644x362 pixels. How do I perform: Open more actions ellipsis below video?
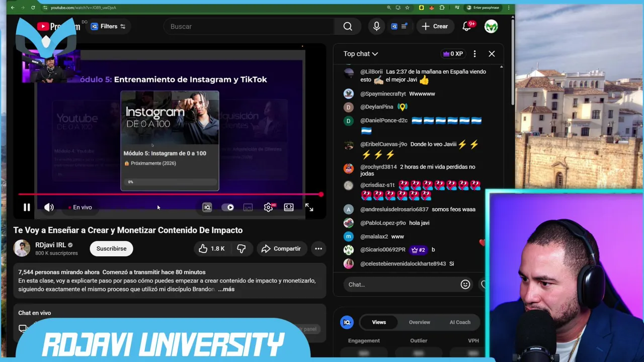coord(318,248)
